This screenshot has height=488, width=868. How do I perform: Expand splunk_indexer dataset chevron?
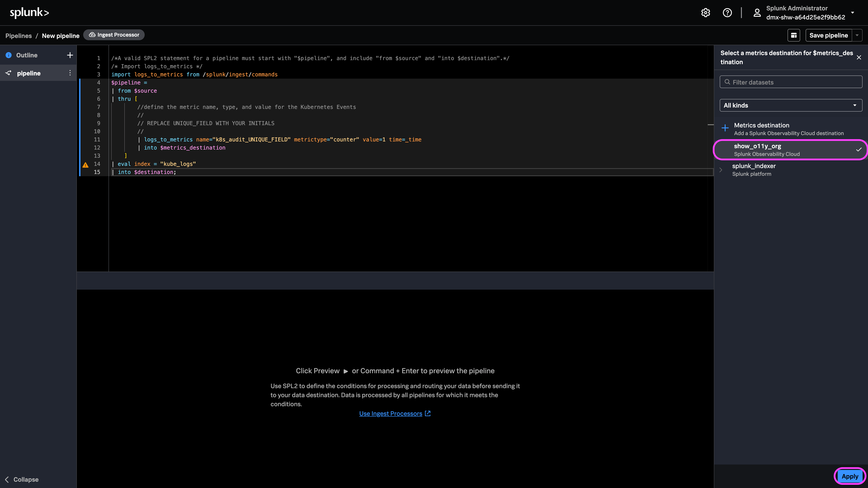tap(721, 170)
